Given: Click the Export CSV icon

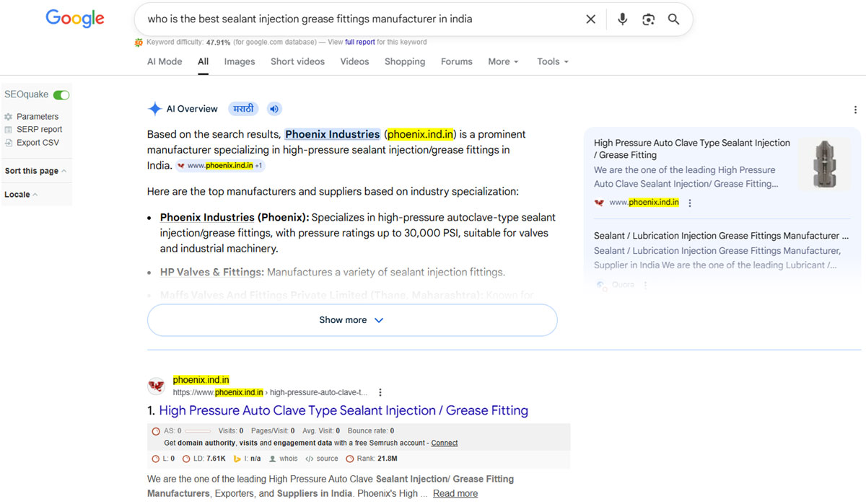Looking at the screenshot, I should click(9, 143).
